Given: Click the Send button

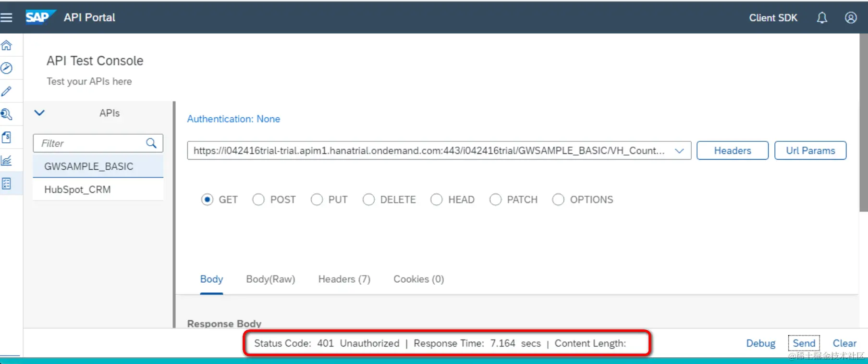Looking at the screenshot, I should [804, 343].
